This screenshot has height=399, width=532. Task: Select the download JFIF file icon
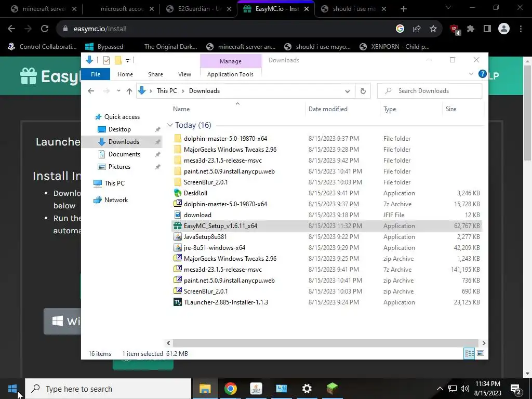click(178, 215)
